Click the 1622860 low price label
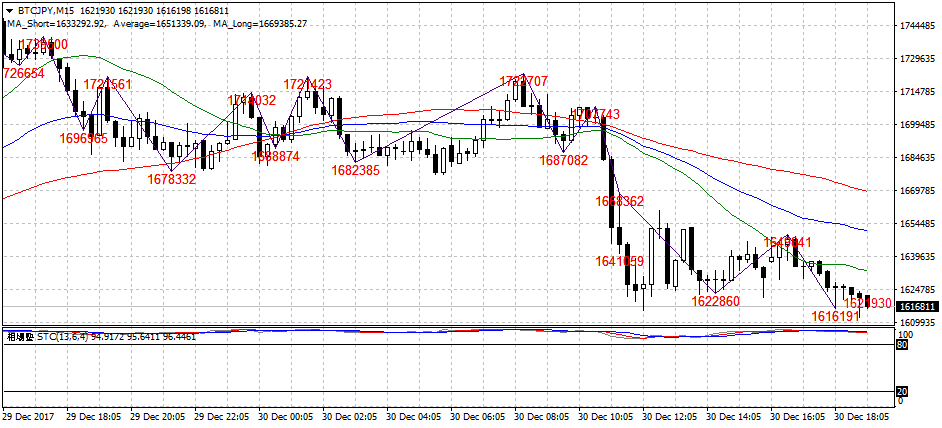This screenshot has height=428, width=942. point(716,301)
